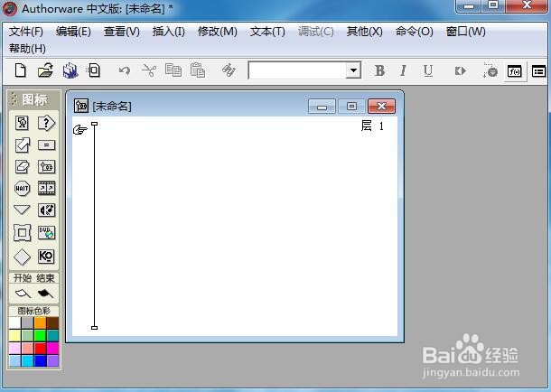The height and width of the screenshot is (392, 551).
Task: Open the 查看(V) menu
Action: tap(122, 32)
